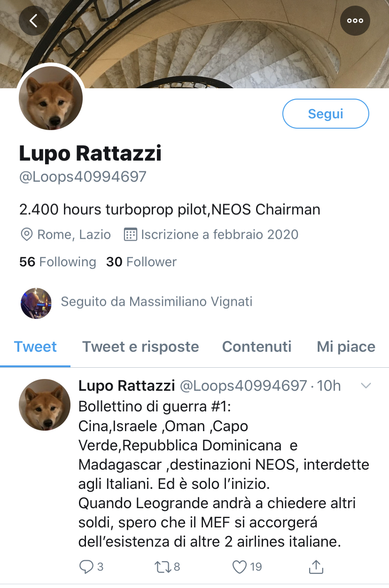Open the Contenuti tab

257,347
